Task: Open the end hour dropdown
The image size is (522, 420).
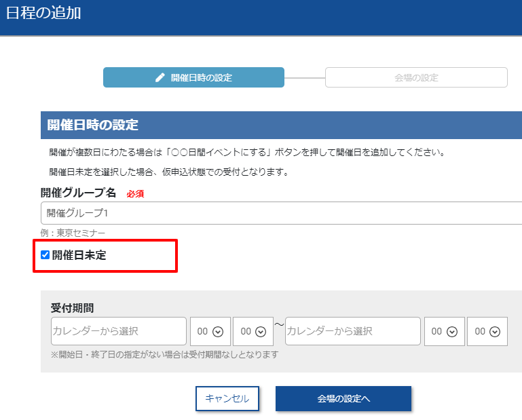Action: tap(445, 332)
